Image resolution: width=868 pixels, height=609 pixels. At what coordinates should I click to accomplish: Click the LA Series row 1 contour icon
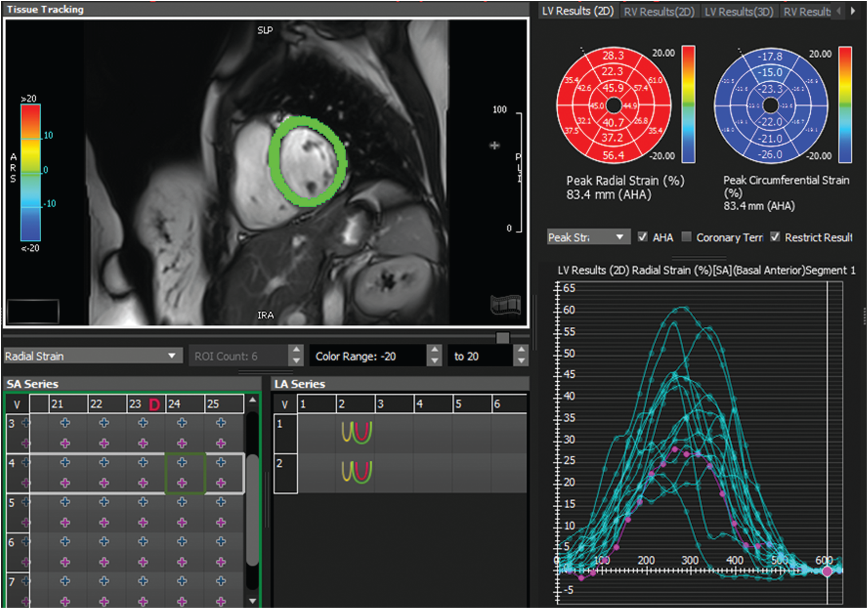point(356,432)
